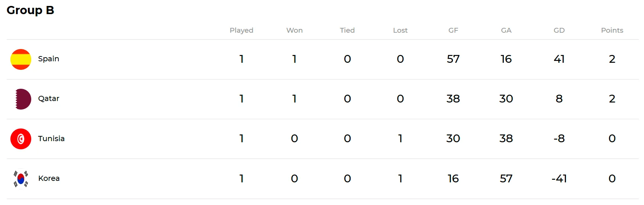644x205 pixels.
Task: Click Spain's goal difference value 41
Action: point(559,59)
